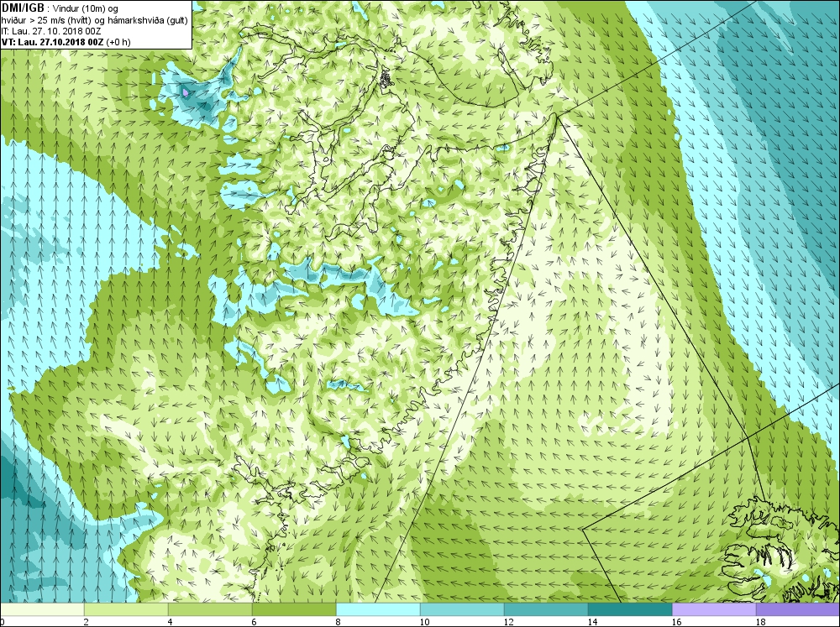The image size is (840, 627).
Task: Click the legend value label '16'
Action: click(676, 622)
